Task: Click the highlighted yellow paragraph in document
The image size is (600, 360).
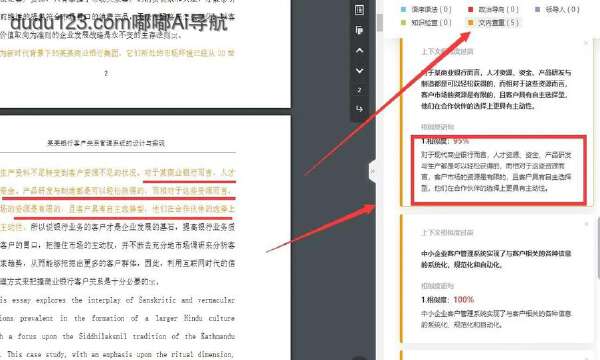Action: point(117,200)
